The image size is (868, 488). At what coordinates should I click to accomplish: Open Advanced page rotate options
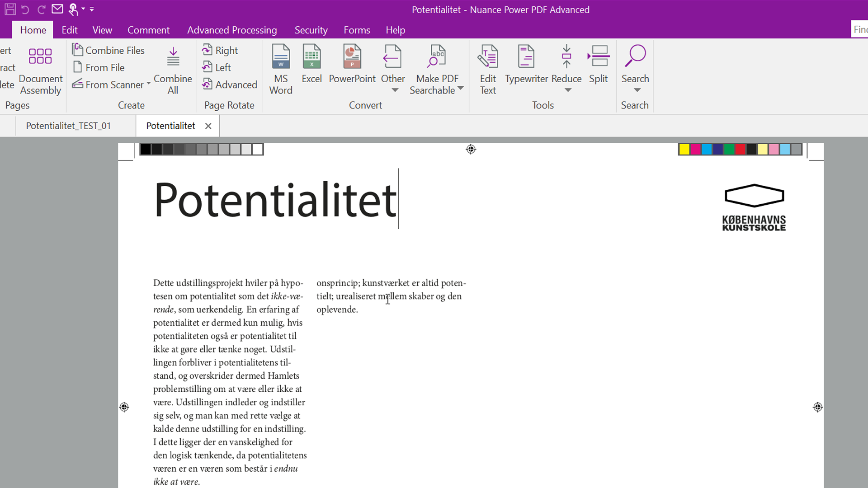tap(230, 84)
